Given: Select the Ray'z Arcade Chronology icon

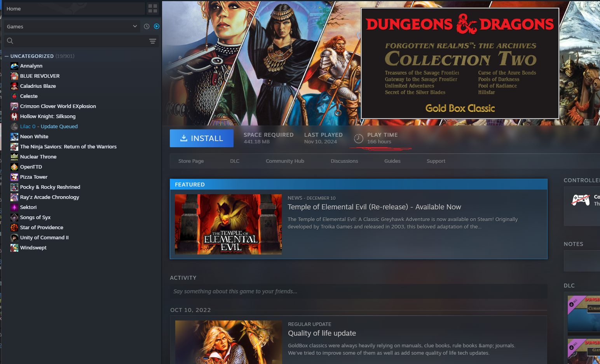Looking at the screenshot, I should [x=14, y=197].
